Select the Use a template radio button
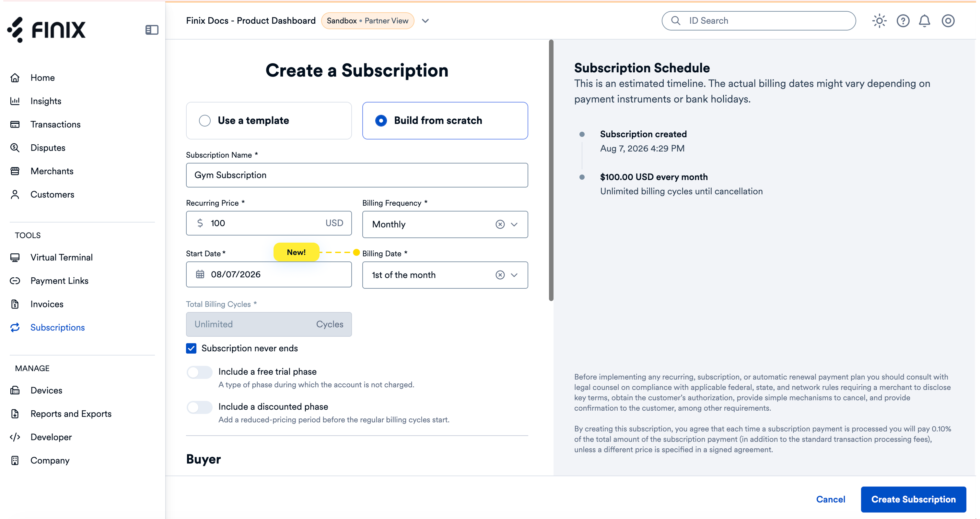 pyautogui.click(x=205, y=121)
